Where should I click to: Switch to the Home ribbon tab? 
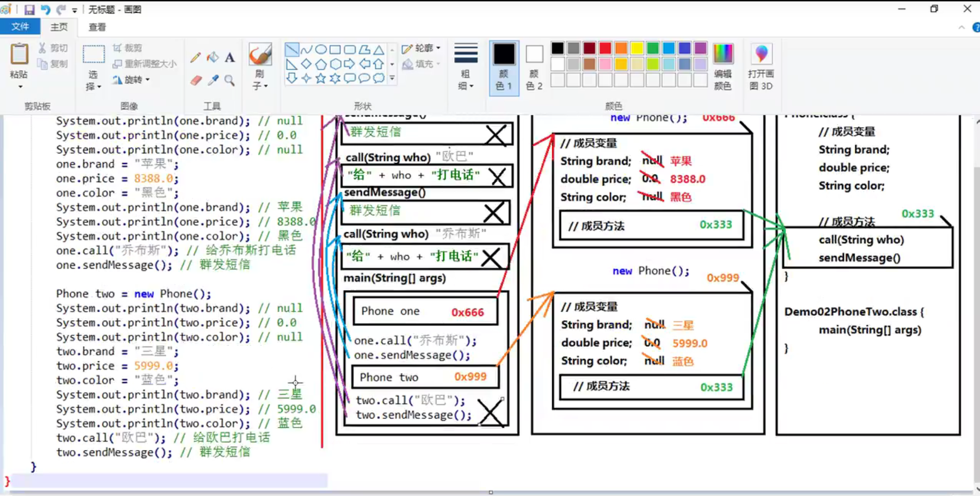click(x=59, y=27)
